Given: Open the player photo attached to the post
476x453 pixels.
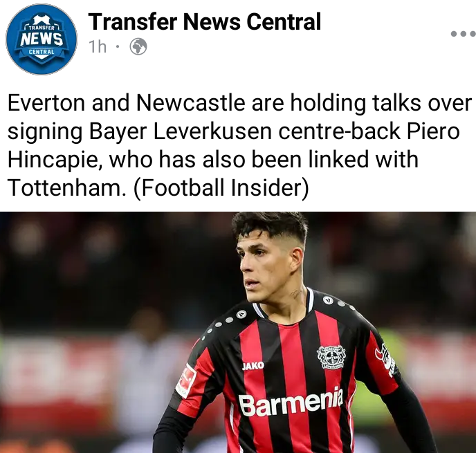Looking at the screenshot, I should (238, 332).
